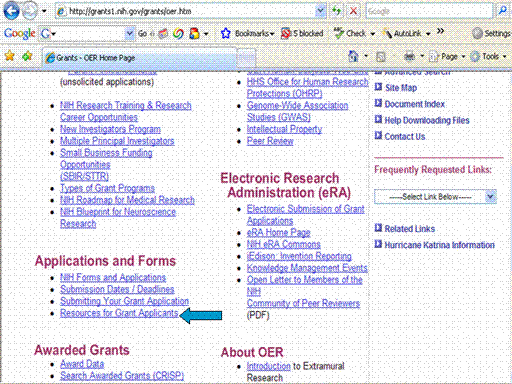
Task: Open the Select Link Below dropdown
Action: [435, 197]
